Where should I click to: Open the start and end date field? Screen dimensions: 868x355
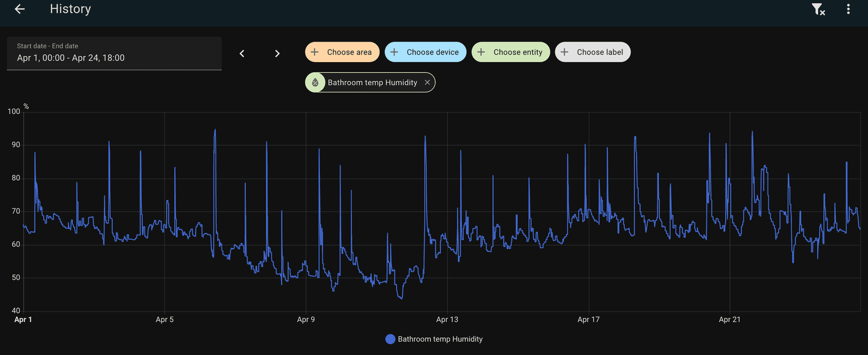pyautogui.click(x=114, y=53)
